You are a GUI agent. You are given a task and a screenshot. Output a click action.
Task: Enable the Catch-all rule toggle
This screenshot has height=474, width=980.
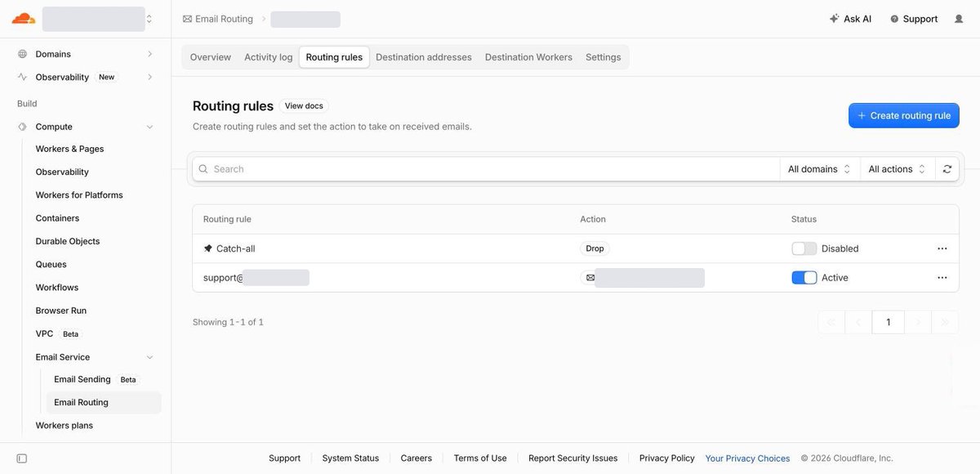pyautogui.click(x=804, y=248)
